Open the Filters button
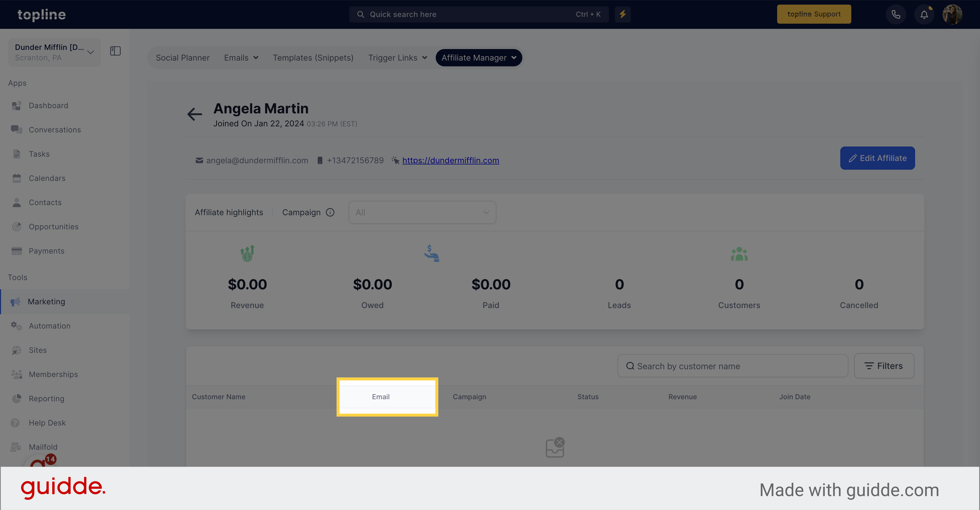 [884, 366]
